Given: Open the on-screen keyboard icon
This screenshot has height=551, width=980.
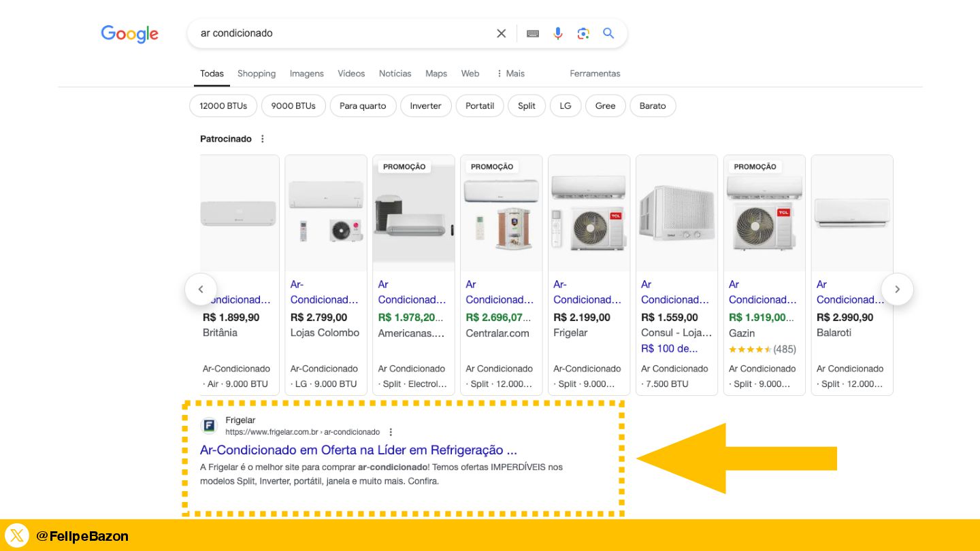Looking at the screenshot, I should click(533, 33).
